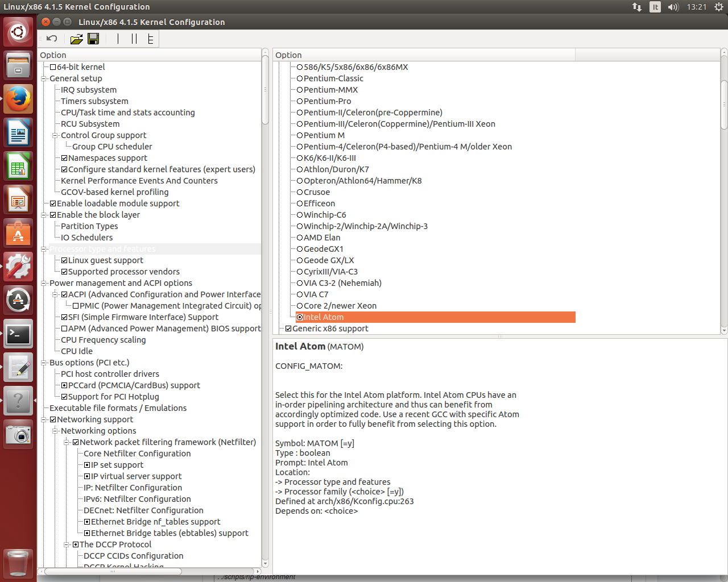Collapse the Networking support node
Image resolution: width=728 pixels, height=582 pixels.
(44, 419)
